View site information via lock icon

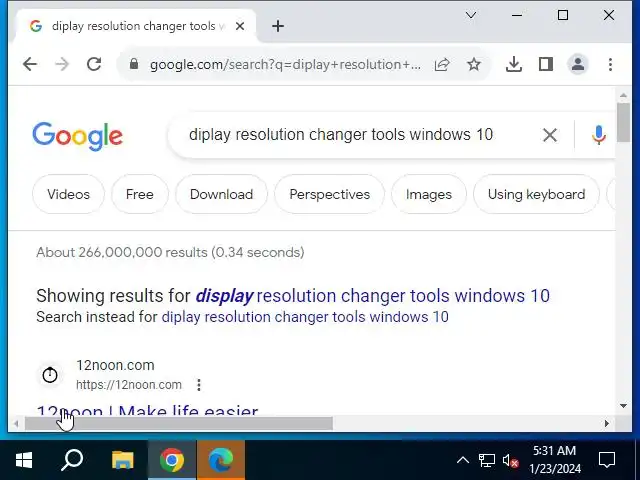click(133, 64)
